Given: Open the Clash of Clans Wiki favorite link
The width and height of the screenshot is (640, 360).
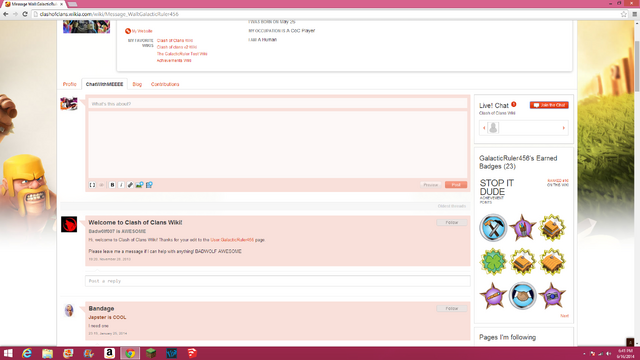Looking at the screenshot, I should 175,40.
